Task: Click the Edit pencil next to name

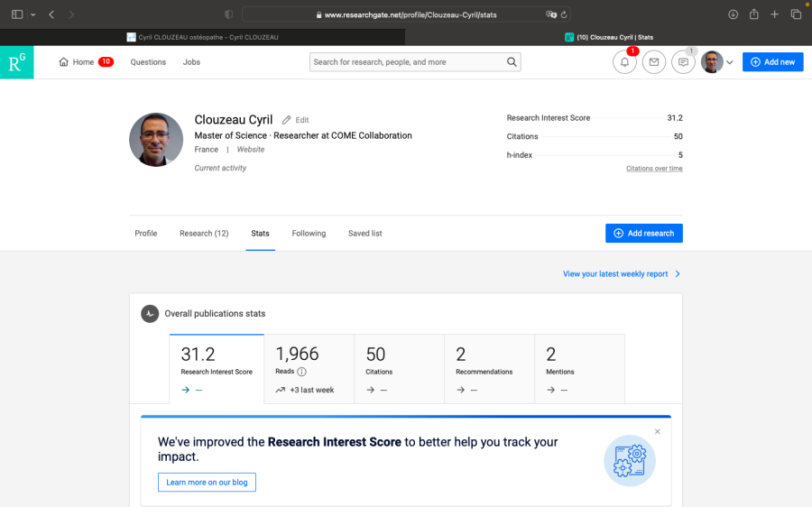Action: click(x=287, y=120)
